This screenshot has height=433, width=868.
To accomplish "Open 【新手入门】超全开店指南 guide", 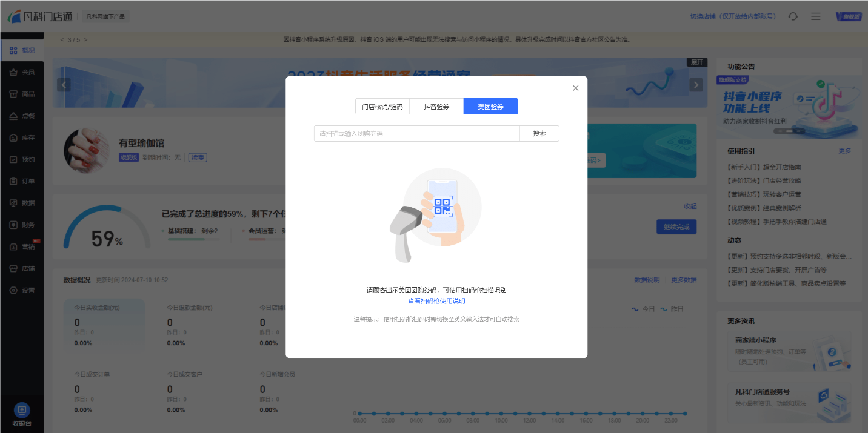I will pos(764,167).
